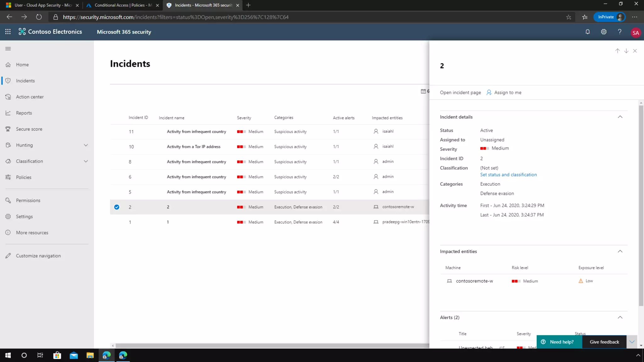644x362 pixels.
Task: Open the settings gear in header
Action: point(603,32)
